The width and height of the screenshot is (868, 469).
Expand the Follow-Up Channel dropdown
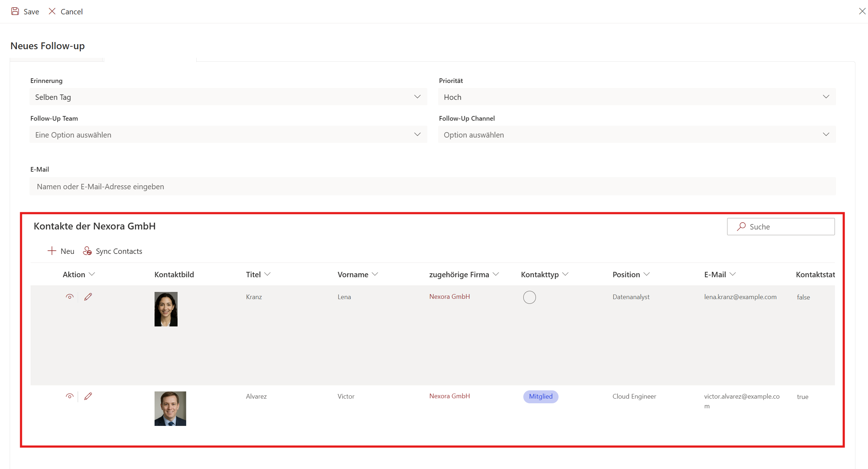pyautogui.click(x=637, y=135)
